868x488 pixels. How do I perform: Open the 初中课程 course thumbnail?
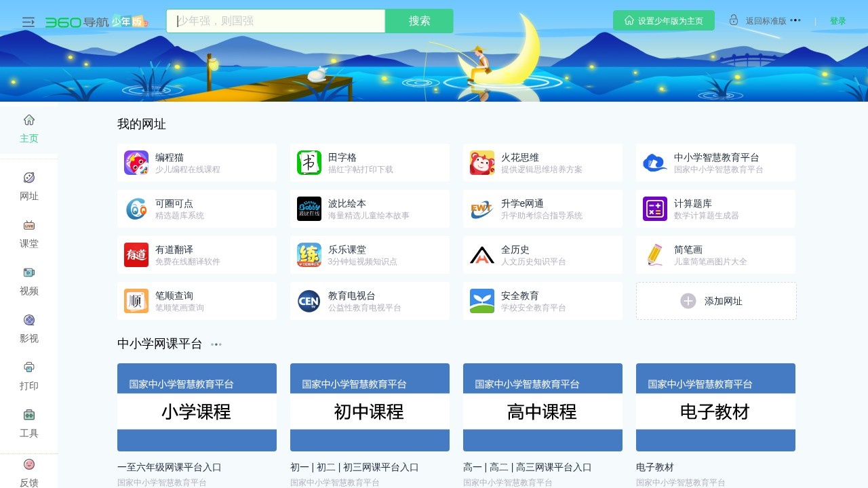point(370,407)
